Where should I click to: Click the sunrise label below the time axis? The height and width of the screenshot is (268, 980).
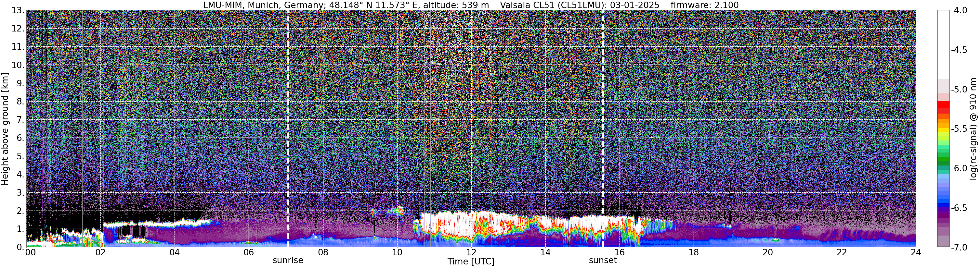point(288,261)
